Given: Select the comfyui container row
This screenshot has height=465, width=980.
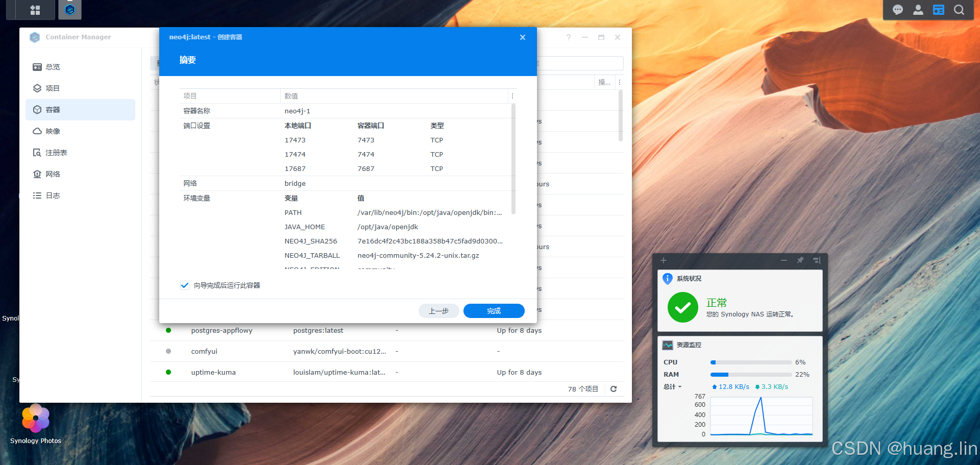Looking at the screenshot, I should click(387, 351).
